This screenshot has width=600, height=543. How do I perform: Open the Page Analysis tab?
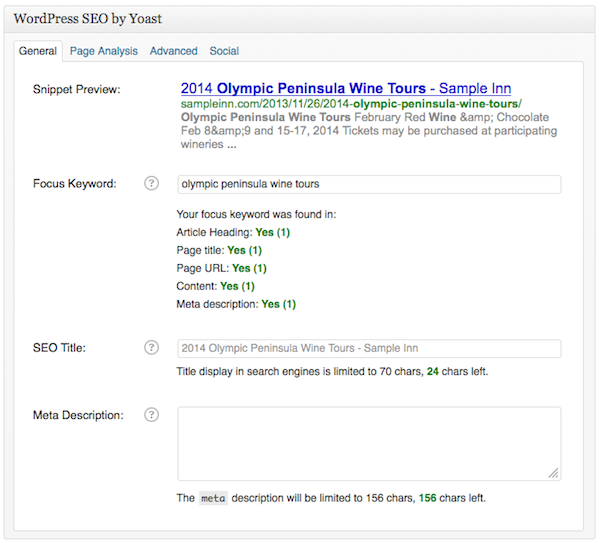pyautogui.click(x=105, y=51)
